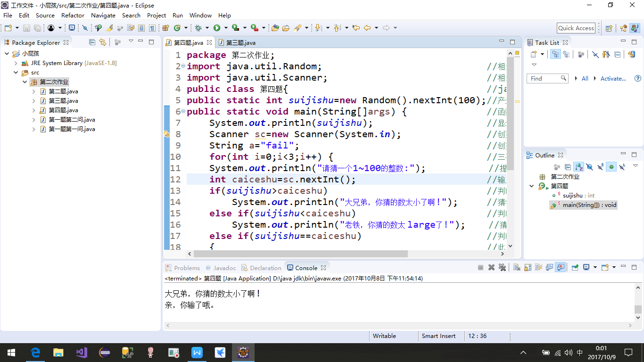This screenshot has height=362, width=644.
Task: Clear Console with the document-x icon
Action: [x=517, y=267]
